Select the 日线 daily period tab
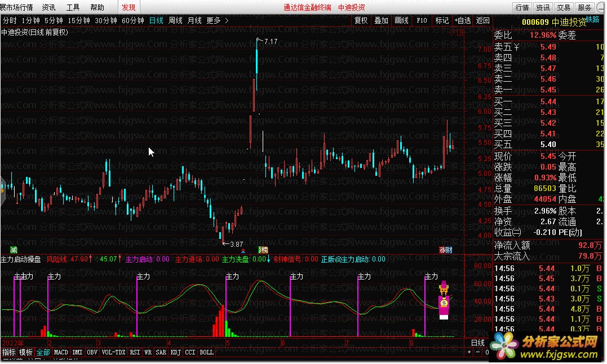Viewport: 607px width, 364px height. point(156,20)
